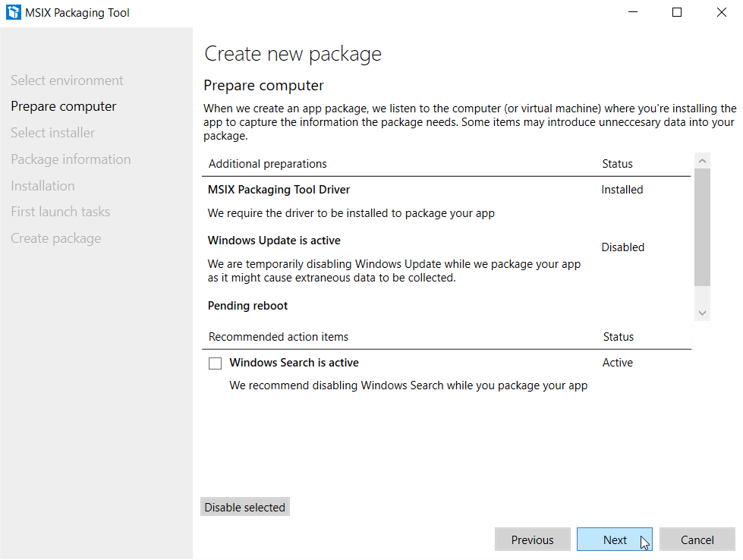Select the Prepare computer step
This screenshot has height=560, width=743.
64,106
